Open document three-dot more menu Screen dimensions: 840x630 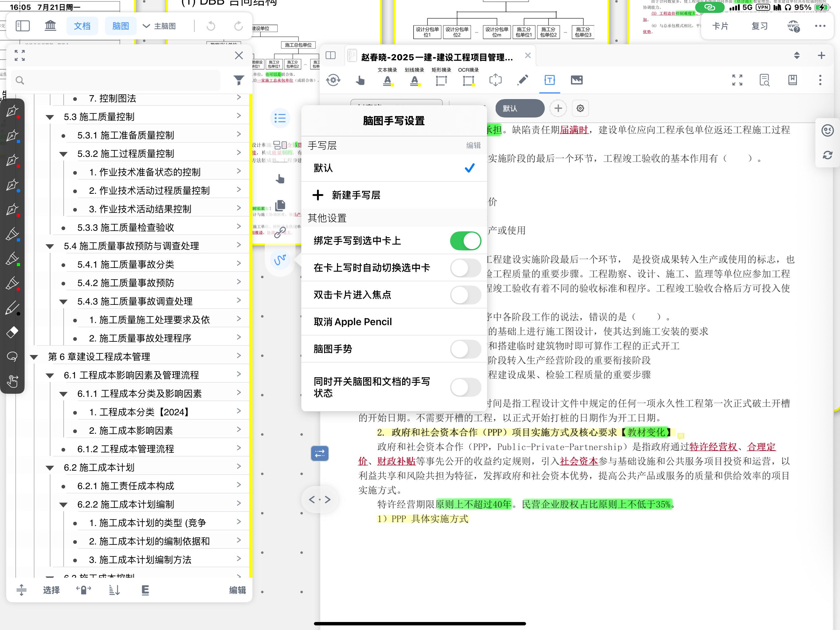(820, 80)
